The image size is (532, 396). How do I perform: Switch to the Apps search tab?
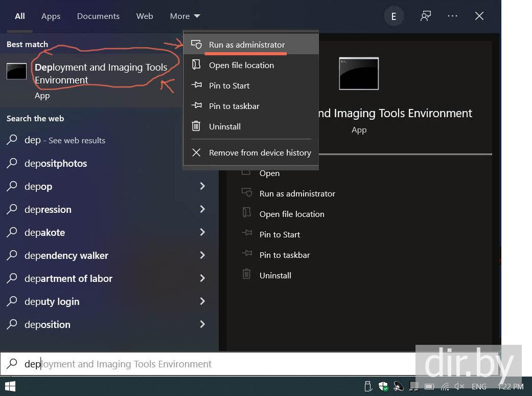(x=51, y=16)
